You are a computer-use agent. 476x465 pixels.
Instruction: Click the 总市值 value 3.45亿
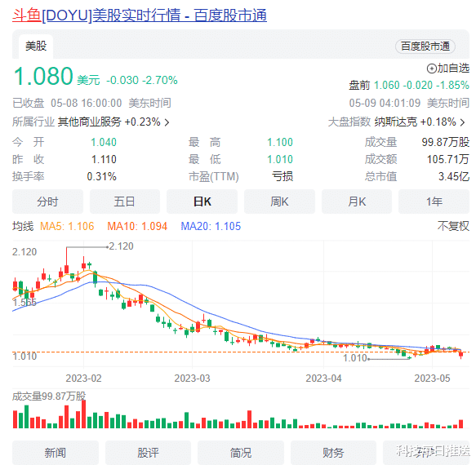click(x=453, y=176)
